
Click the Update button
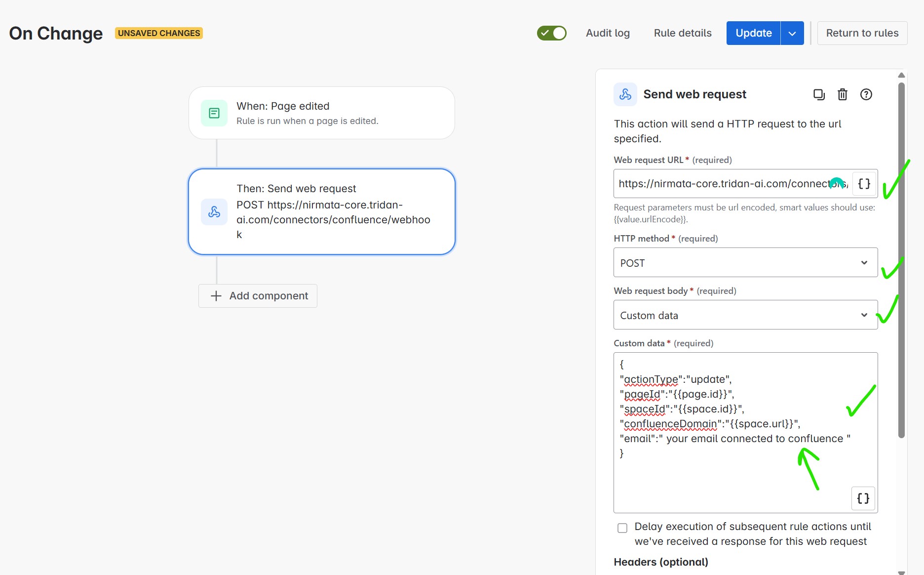click(x=753, y=33)
